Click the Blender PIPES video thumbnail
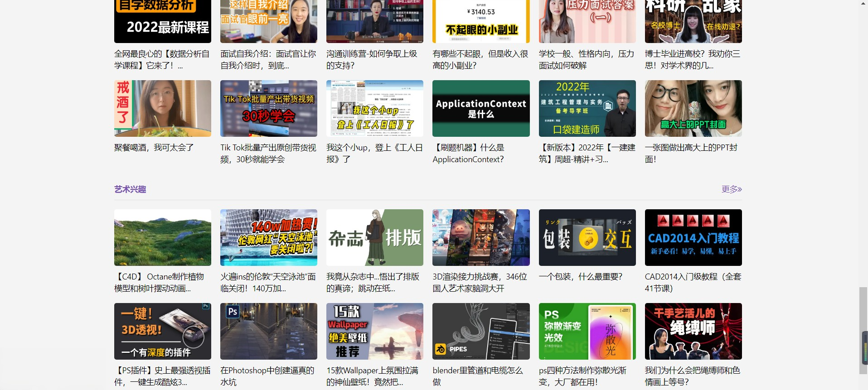Screen dimensions: 868x390 coord(480,331)
